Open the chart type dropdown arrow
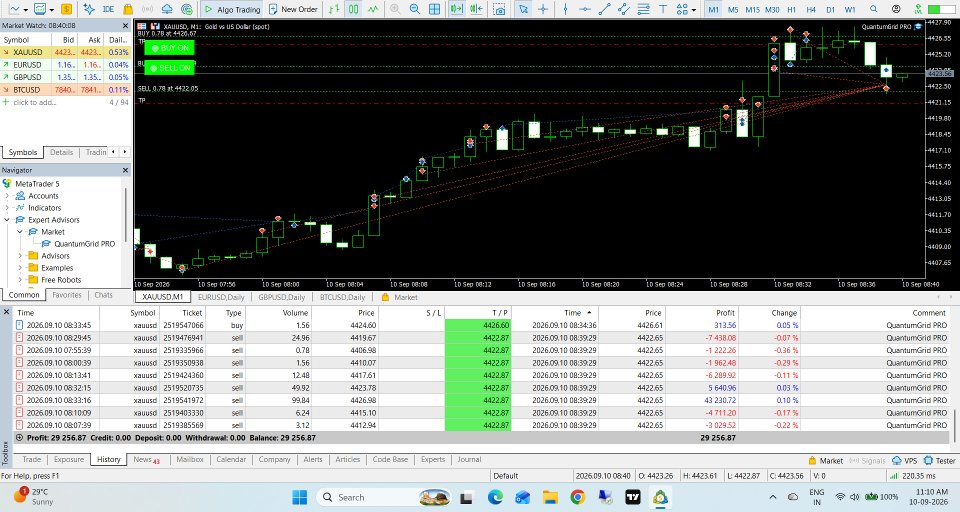 (x=25, y=10)
